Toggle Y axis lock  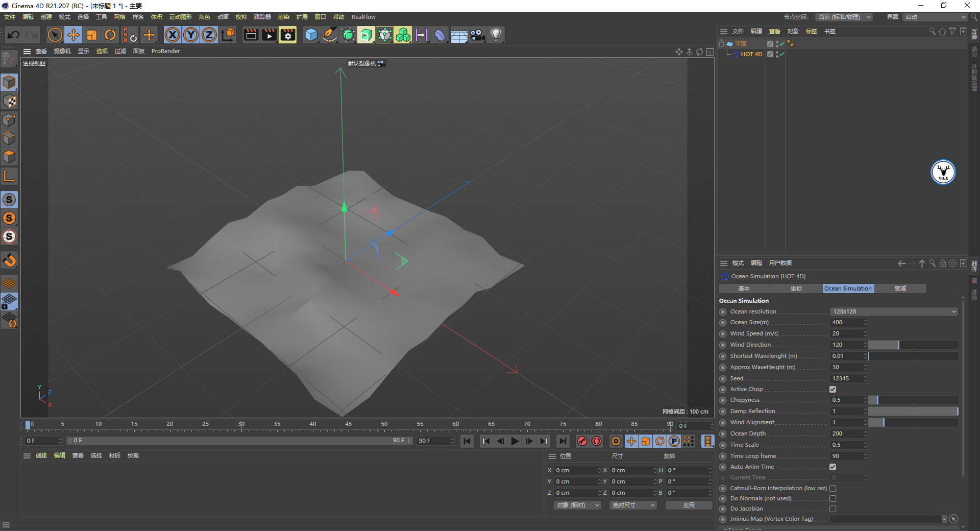(x=191, y=35)
